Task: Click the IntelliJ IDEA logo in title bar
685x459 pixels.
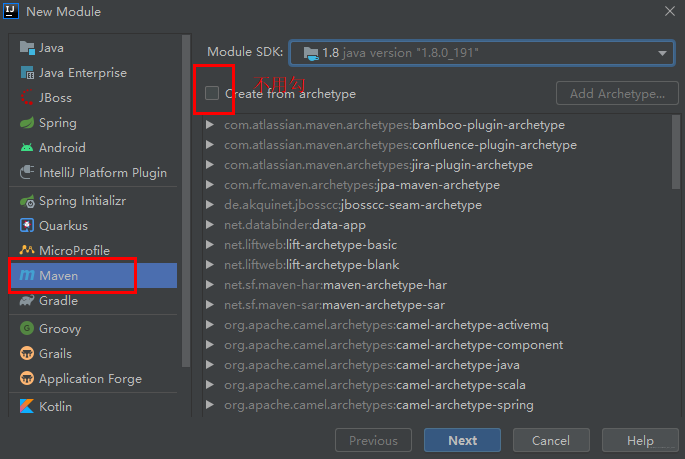Action: [11, 11]
